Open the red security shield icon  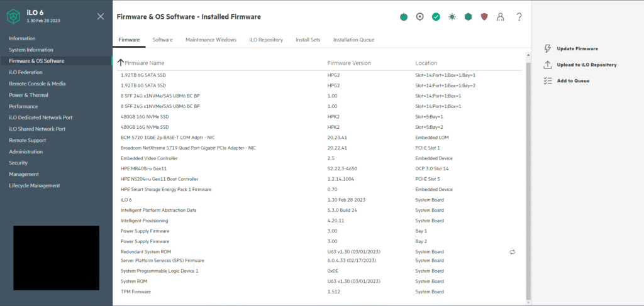pos(484,17)
